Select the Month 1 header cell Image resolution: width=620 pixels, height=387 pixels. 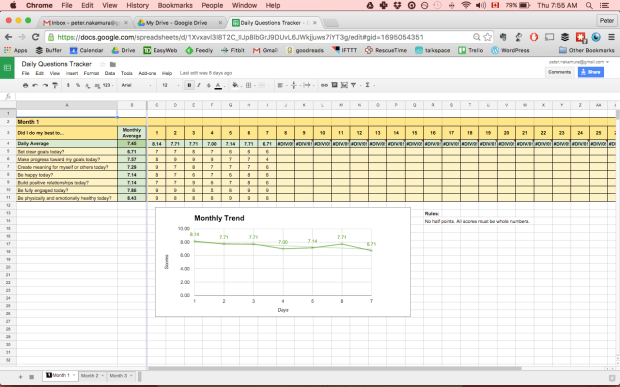tap(67, 122)
